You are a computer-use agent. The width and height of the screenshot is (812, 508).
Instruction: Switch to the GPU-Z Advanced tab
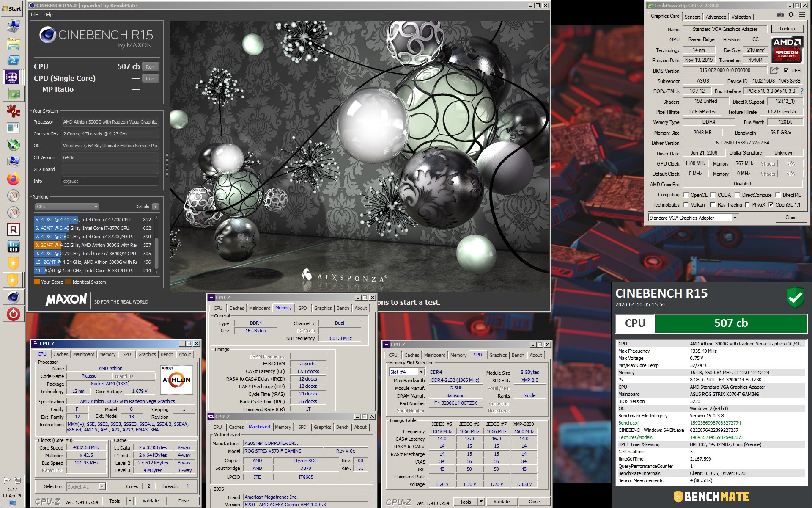[716, 17]
